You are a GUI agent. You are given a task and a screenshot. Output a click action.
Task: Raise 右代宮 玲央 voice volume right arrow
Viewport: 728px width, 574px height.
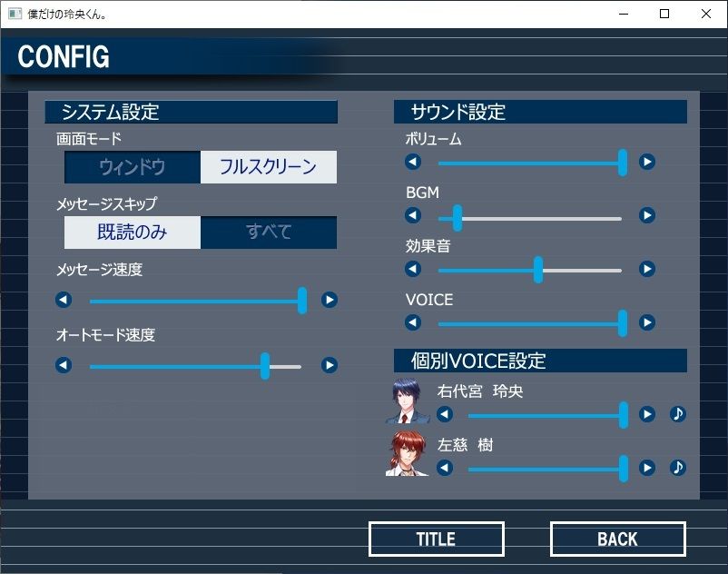pyautogui.click(x=646, y=414)
